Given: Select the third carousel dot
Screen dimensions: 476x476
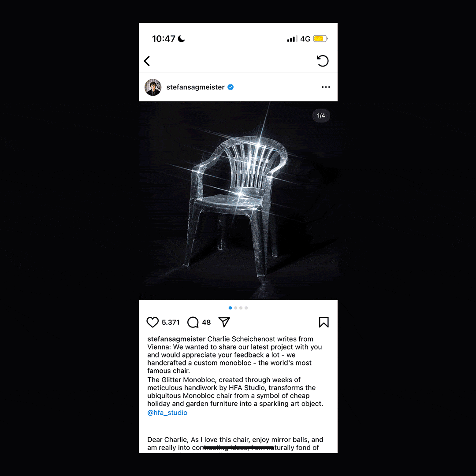Looking at the screenshot, I should [x=241, y=308].
